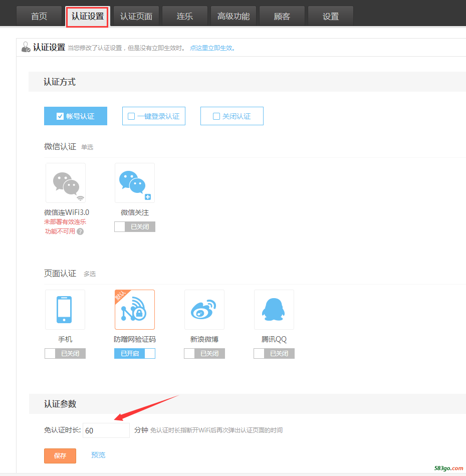Enable the 新浪微博 toggle switch
Screen dimensions: 466x476
(204, 354)
